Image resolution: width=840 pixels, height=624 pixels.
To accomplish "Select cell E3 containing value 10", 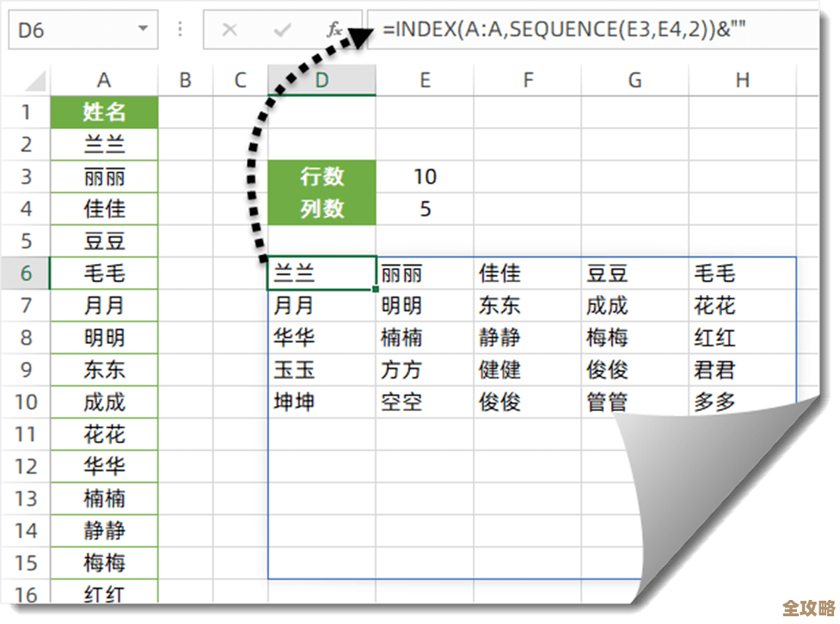I will click(x=425, y=177).
